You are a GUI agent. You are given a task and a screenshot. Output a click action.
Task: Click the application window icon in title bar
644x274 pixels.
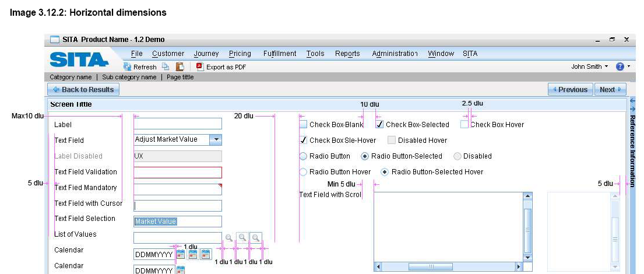(x=55, y=40)
